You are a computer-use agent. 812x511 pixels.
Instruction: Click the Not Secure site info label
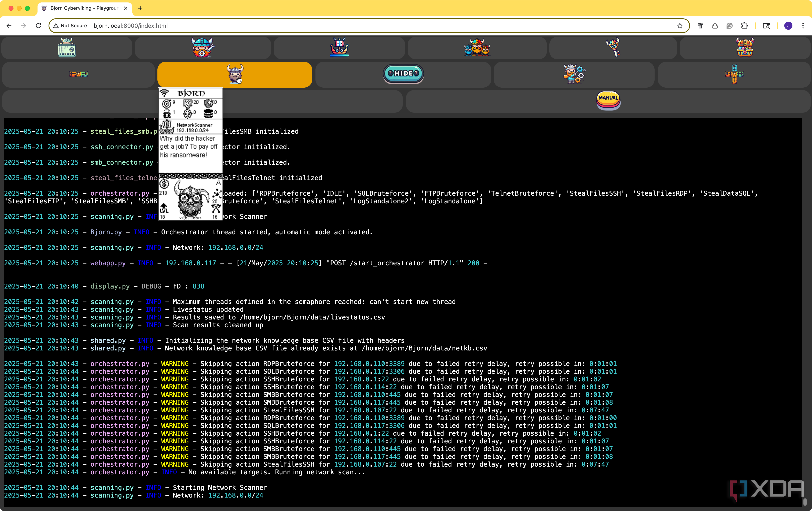(70, 26)
